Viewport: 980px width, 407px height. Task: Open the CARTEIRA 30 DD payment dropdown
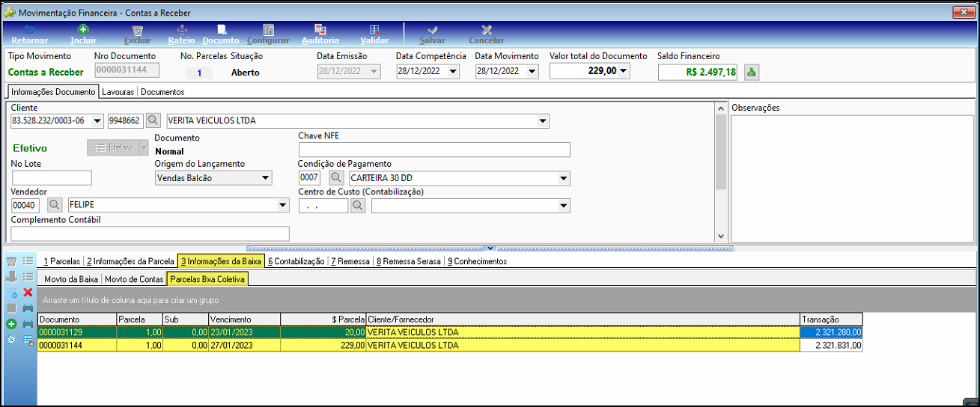(x=563, y=178)
